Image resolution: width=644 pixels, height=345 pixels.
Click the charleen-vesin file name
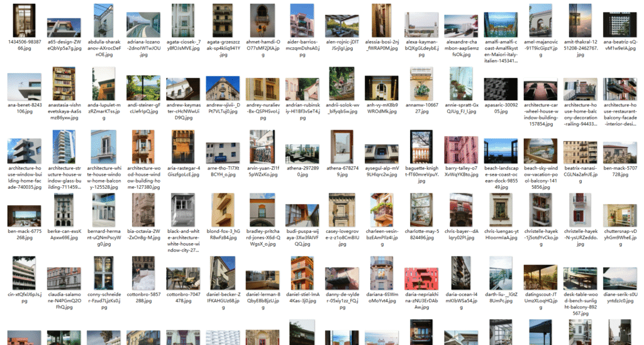tap(382, 238)
